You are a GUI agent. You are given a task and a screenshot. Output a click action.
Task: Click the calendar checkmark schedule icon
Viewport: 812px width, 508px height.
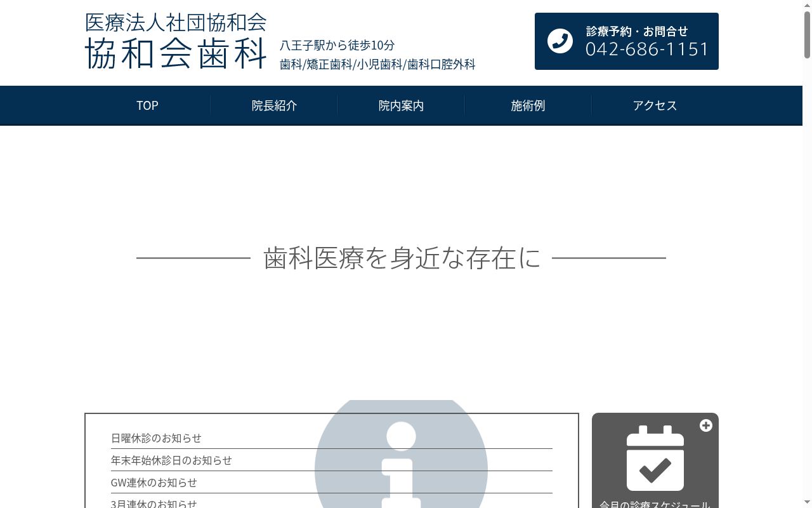coord(655,458)
